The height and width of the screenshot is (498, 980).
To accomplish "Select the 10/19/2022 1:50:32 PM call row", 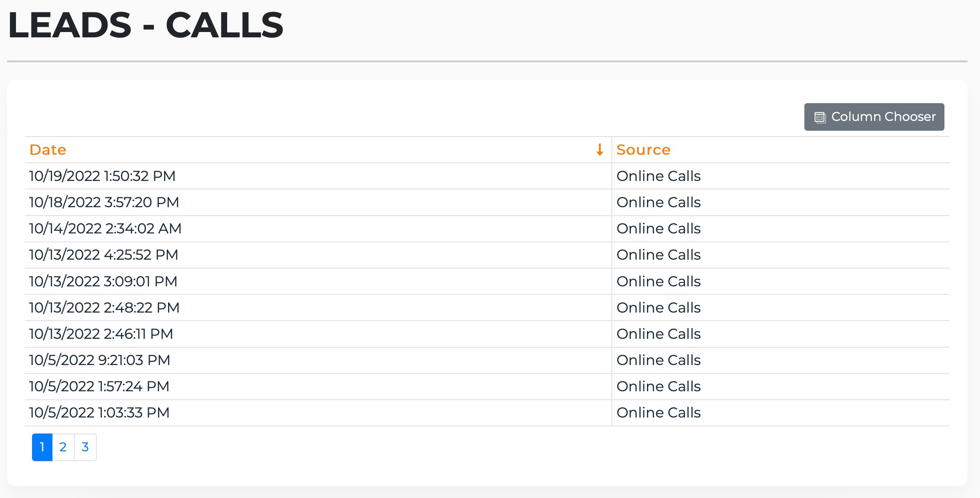I will pyautogui.click(x=487, y=176).
